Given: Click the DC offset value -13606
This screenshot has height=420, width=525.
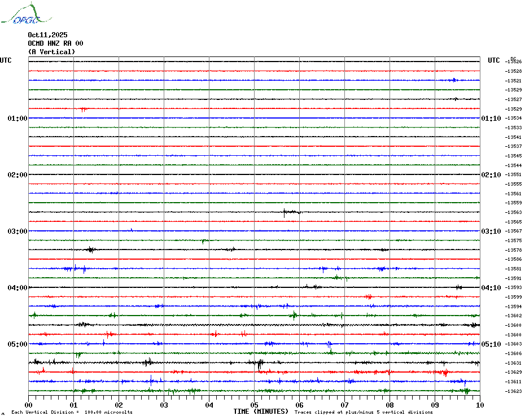Looking at the screenshot, I should (513, 354).
